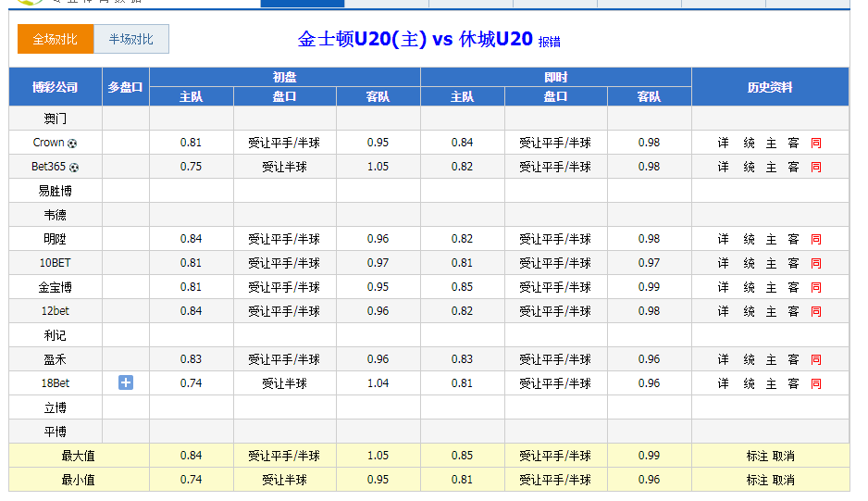Image resolution: width=868 pixels, height=501 pixels.
Task: Select the 金宝博 company name
Action: tap(56, 287)
